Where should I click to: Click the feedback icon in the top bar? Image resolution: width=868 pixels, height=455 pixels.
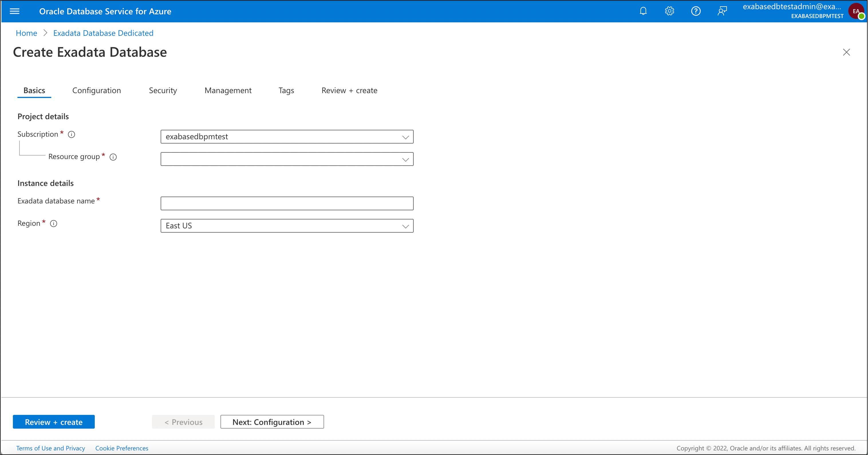[722, 11]
